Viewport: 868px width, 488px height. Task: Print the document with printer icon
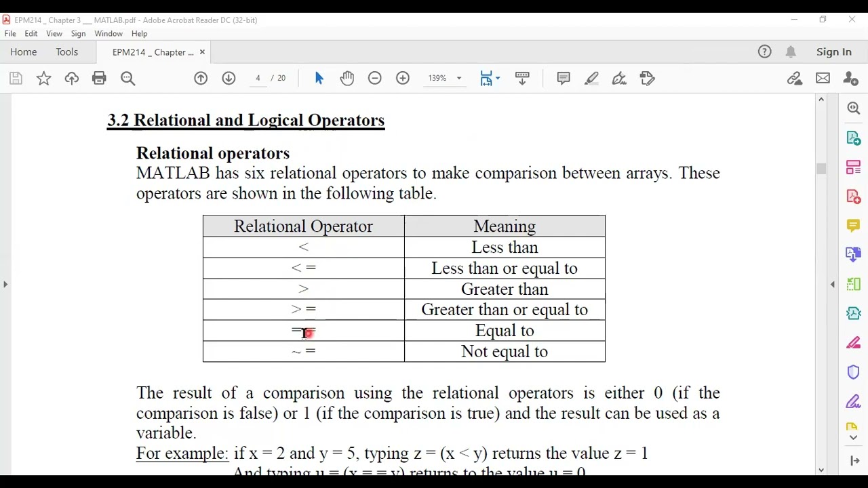click(99, 79)
